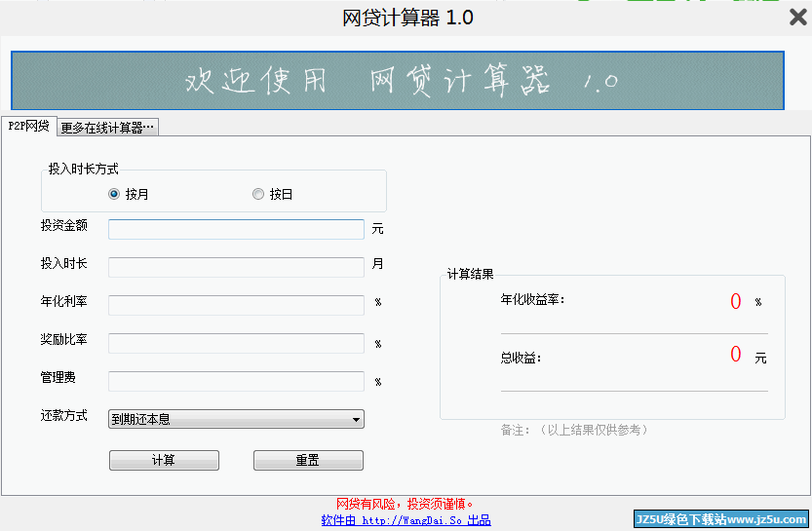The width and height of the screenshot is (812, 531).
Task: Click the 网贷计算器 1.0 window title
Action: click(x=407, y=19)
